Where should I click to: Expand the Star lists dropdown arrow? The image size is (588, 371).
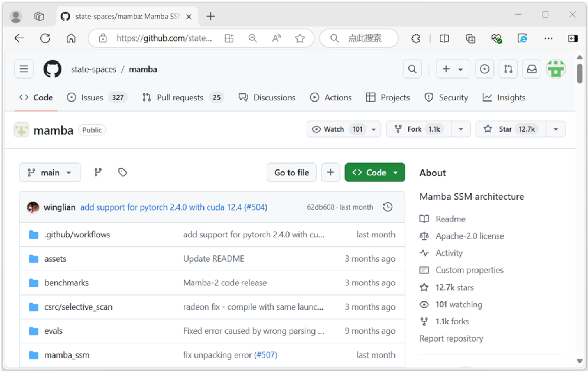[556, 129]
